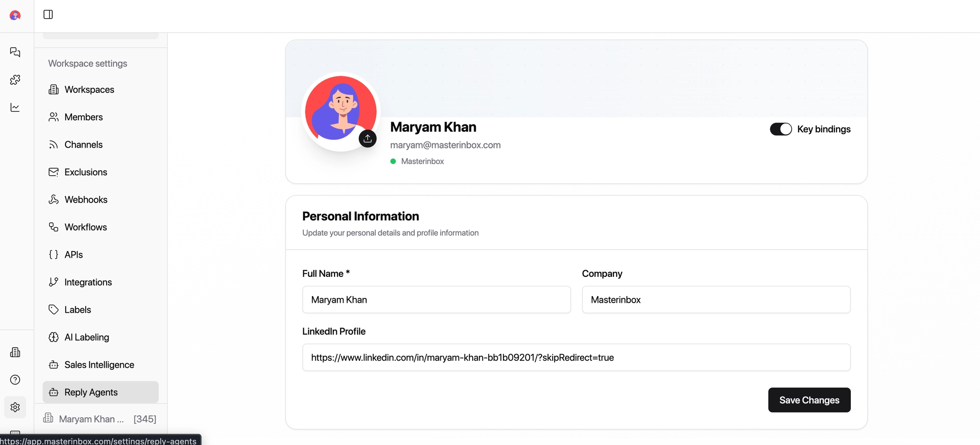Open the AI Labeling section
980x445 pixels.
pyautogui.click(x=87, y=337)
